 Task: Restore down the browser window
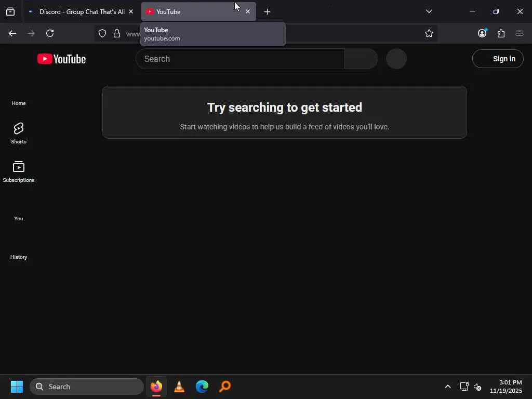(x=496, y=11)
